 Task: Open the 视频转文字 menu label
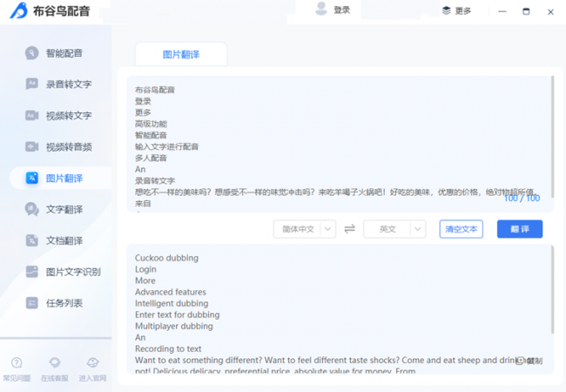69,116
